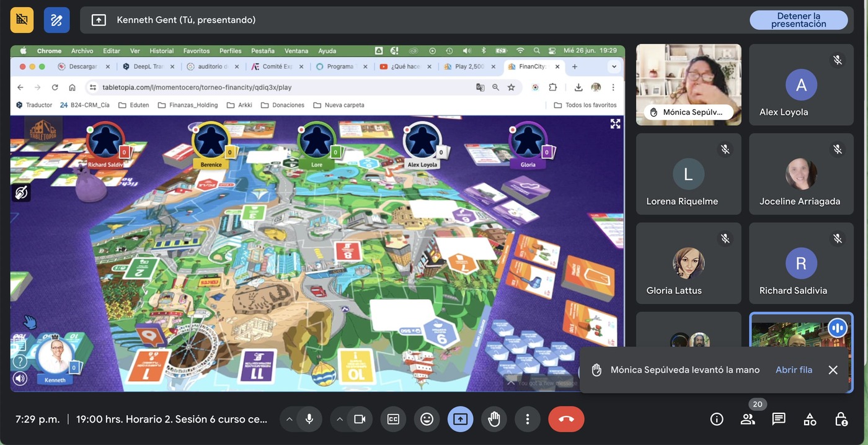868x445 pixels.
Task: Open the Editar menu in Chrome
Action: coord(112,51)
